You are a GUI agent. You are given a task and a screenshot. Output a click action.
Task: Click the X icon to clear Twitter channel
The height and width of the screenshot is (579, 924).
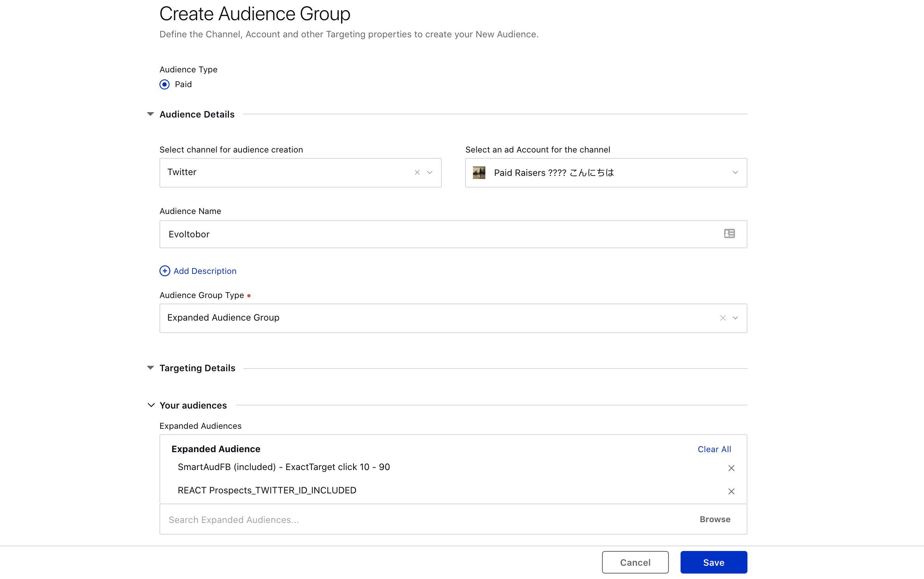(416, 172)
